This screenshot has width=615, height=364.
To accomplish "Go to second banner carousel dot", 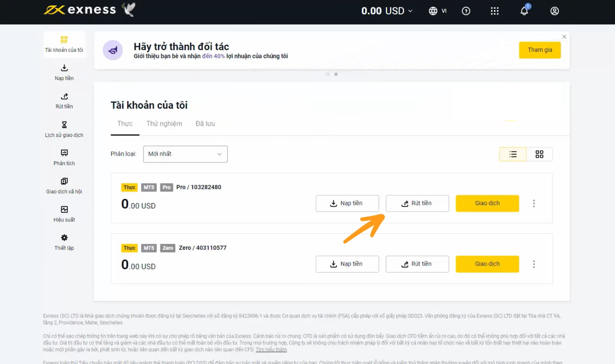I will pyautogui.click(x=336, y=74).
